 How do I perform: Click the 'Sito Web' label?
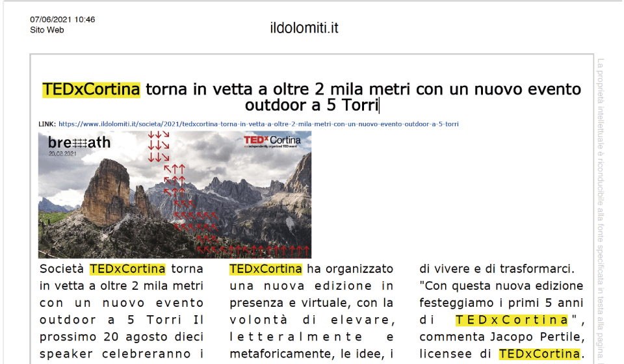point(47,30)
